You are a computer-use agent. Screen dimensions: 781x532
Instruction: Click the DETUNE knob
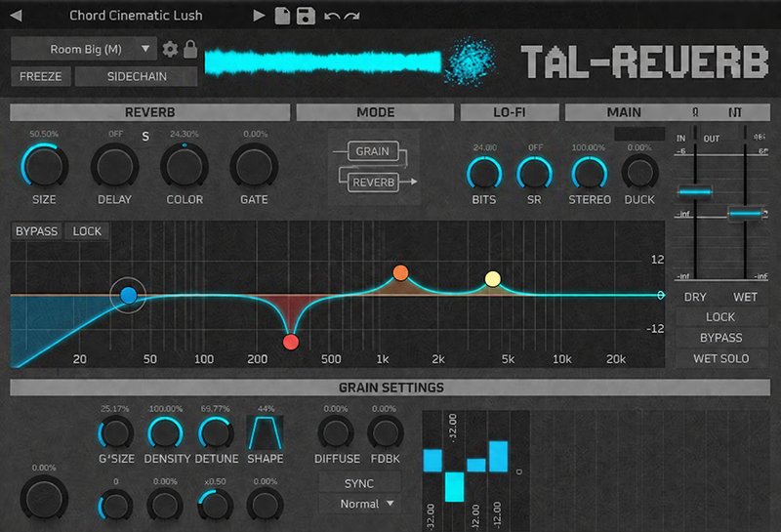tap(216, 432)
